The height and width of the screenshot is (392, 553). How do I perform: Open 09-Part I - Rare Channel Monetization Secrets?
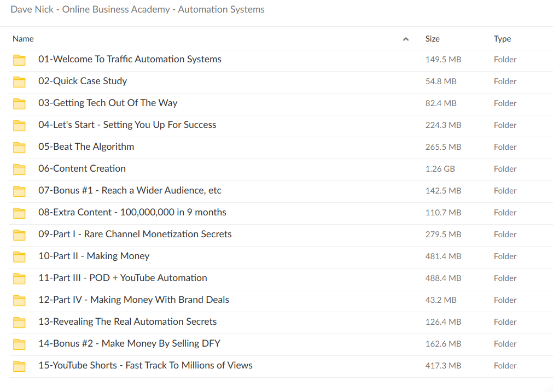pos(135,235)
